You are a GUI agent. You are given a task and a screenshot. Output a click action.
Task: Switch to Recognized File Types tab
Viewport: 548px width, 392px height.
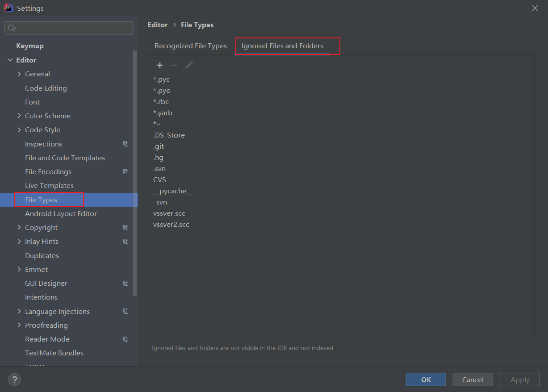(191, 46)
